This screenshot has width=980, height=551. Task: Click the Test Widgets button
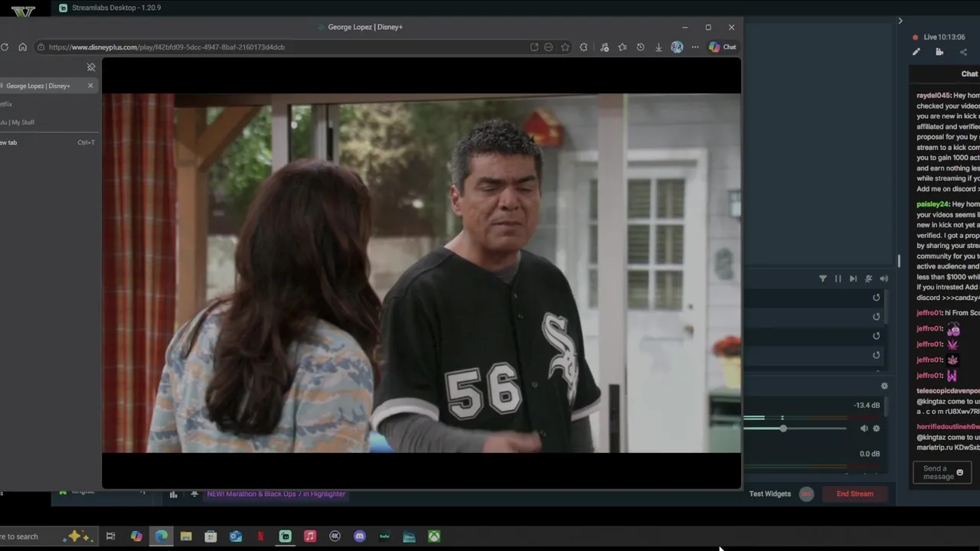click(770, 494)
